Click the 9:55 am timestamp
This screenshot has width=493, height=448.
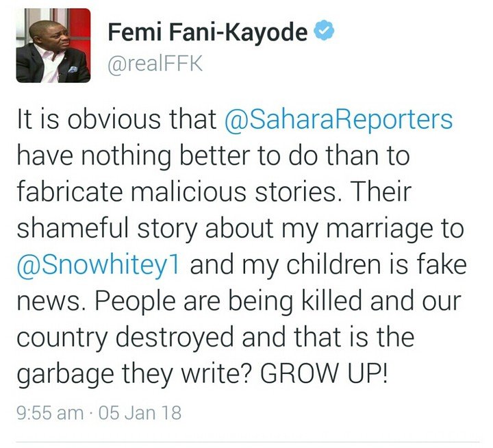click(50, 413)
